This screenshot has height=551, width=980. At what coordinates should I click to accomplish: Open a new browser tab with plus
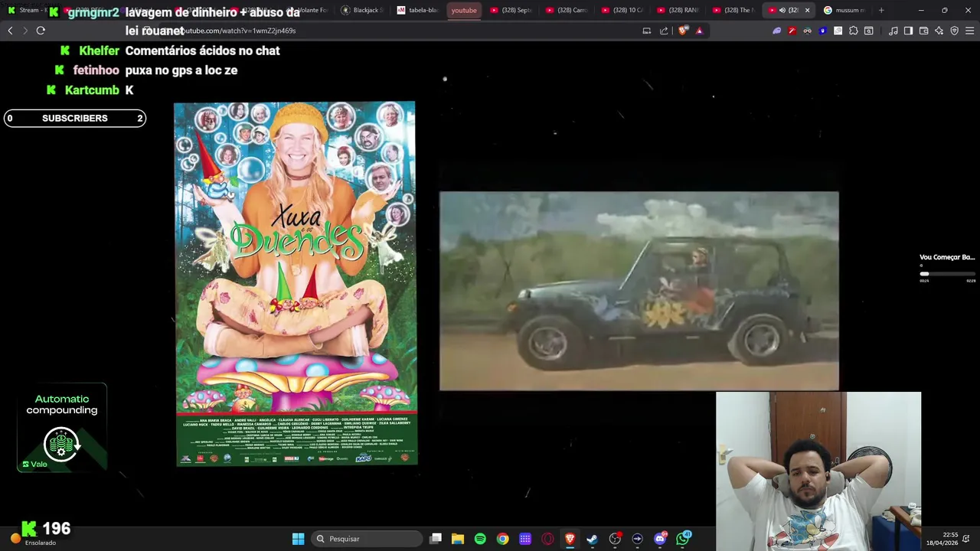click(881, 10)
